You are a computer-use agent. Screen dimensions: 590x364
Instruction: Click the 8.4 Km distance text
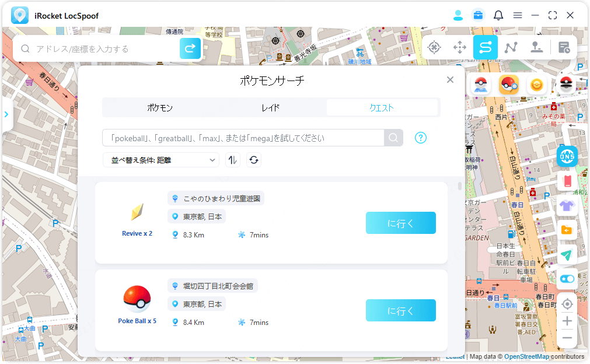[x=193, y=323]
